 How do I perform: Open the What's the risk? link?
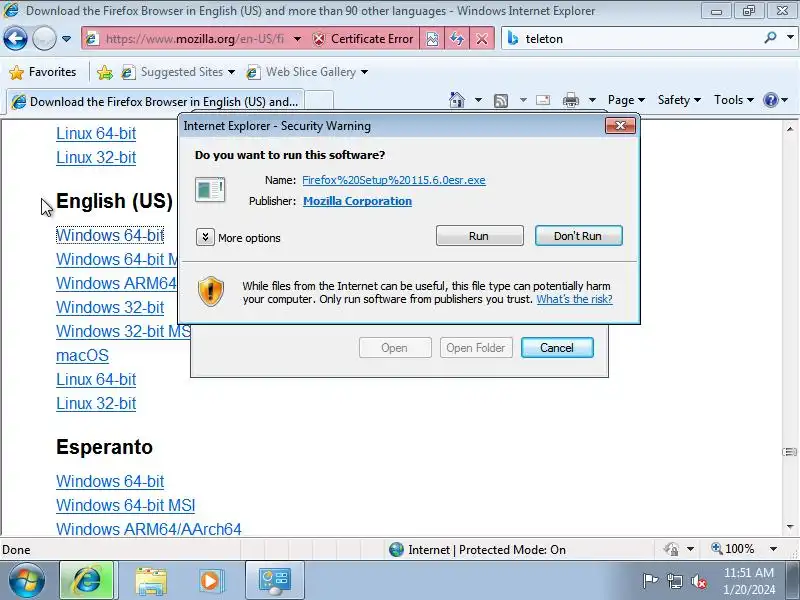pyautogui.click(x=574, y=299)
